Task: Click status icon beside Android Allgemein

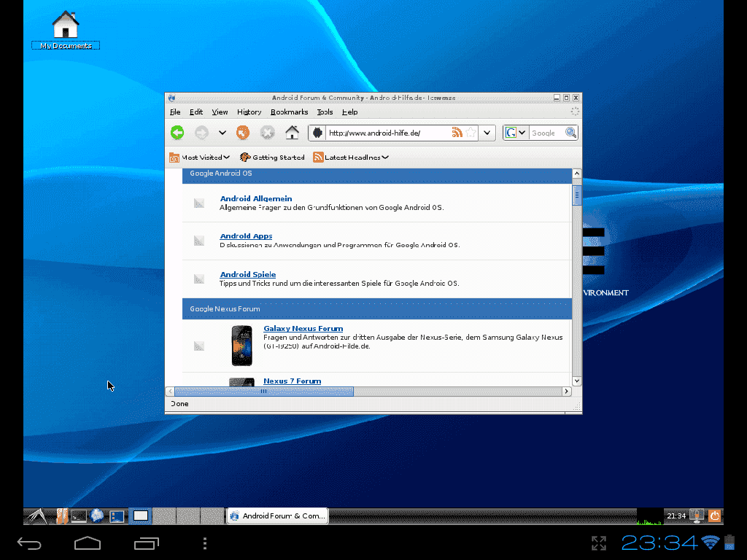Action: pyautogui.click(x=199, y=203)
